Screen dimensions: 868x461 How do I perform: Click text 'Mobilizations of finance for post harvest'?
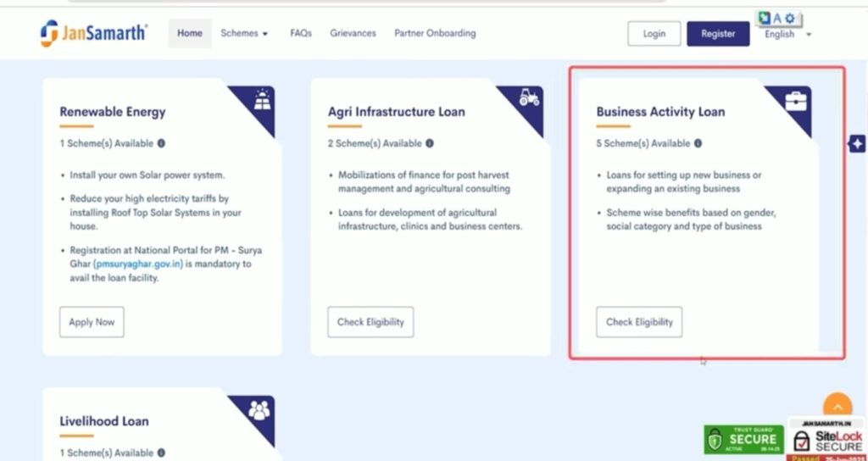pos(424,175)
